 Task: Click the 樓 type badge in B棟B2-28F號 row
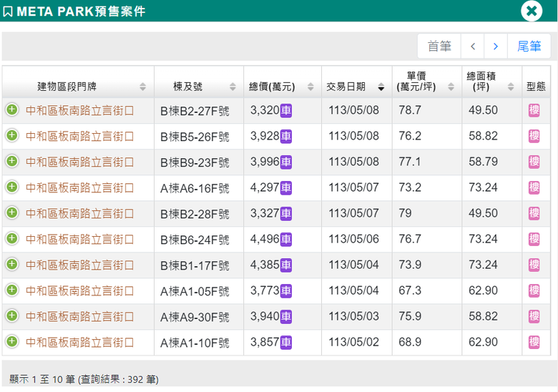coord(534,214)
